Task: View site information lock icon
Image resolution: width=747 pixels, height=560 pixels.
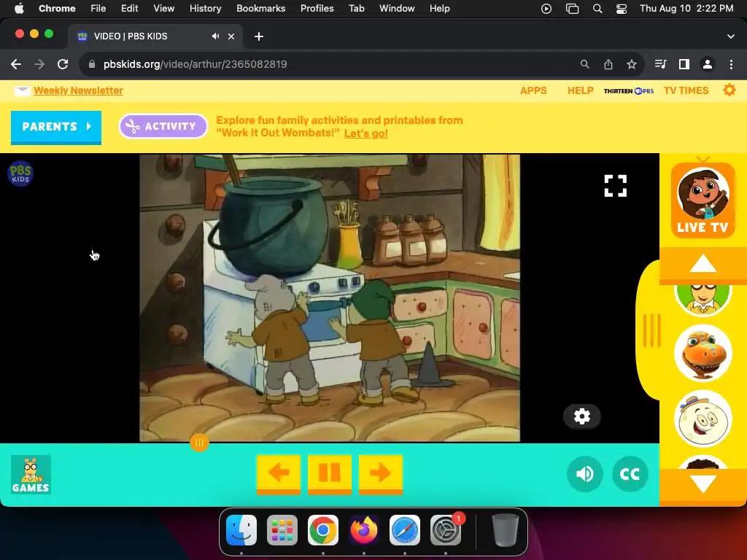Action: (92, 64)
